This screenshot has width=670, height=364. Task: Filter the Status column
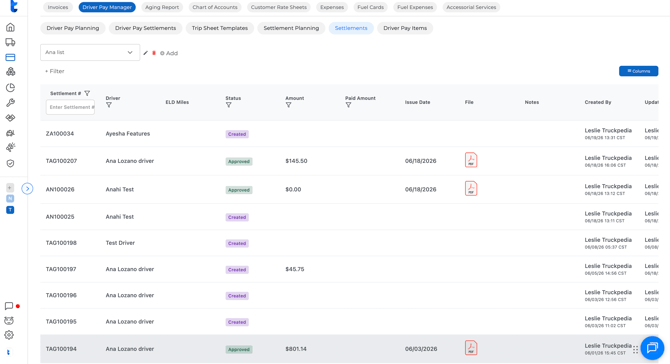pos(229,105)
